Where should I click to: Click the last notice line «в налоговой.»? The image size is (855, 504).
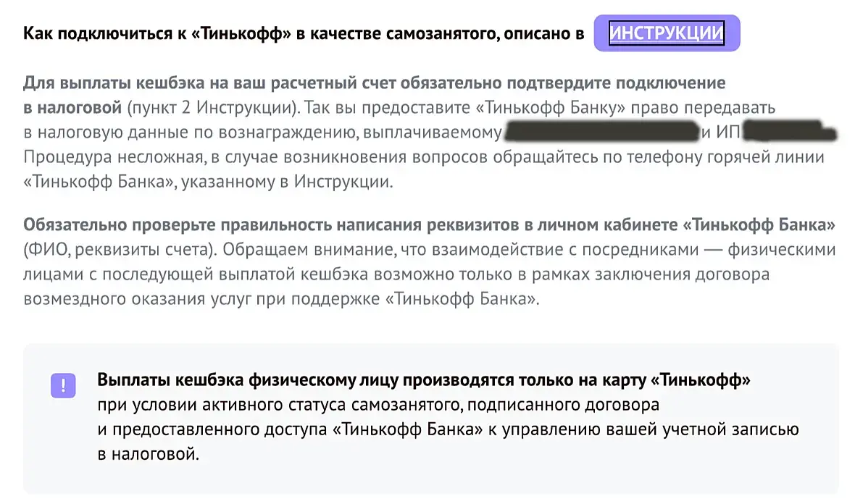(147, 454)
